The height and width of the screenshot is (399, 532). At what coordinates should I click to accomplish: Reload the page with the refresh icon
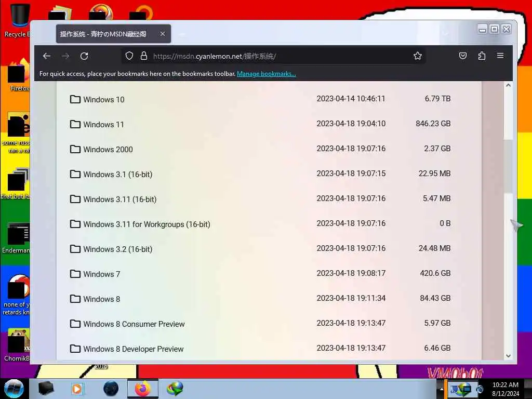[x=85, y=56]
